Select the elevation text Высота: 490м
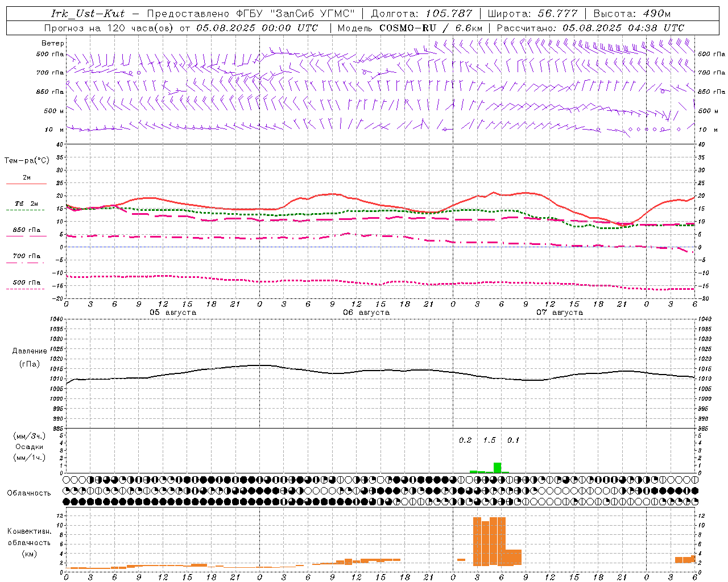This screenshot has height=582, width=728. click(x=632, y=14)
